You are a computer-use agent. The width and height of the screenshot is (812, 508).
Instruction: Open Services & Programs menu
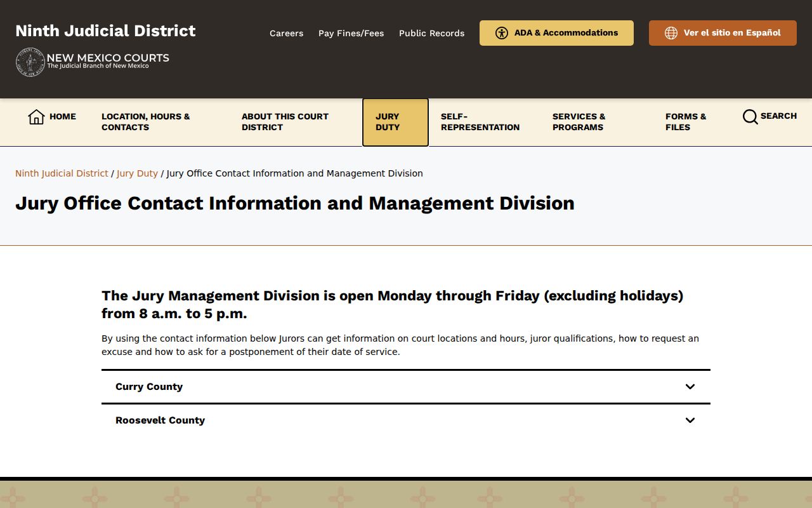click(x=579, y=122)
